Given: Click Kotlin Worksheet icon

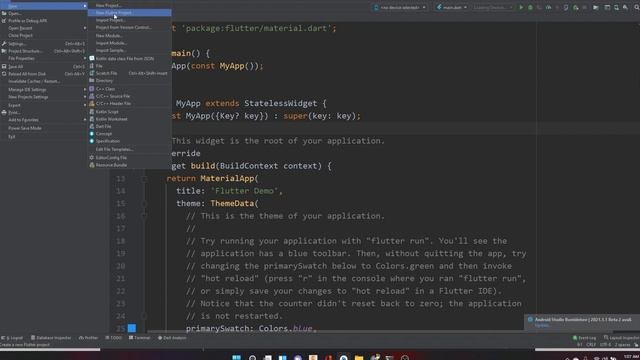Looking at the screenshot, I should (x=92, y=119).
